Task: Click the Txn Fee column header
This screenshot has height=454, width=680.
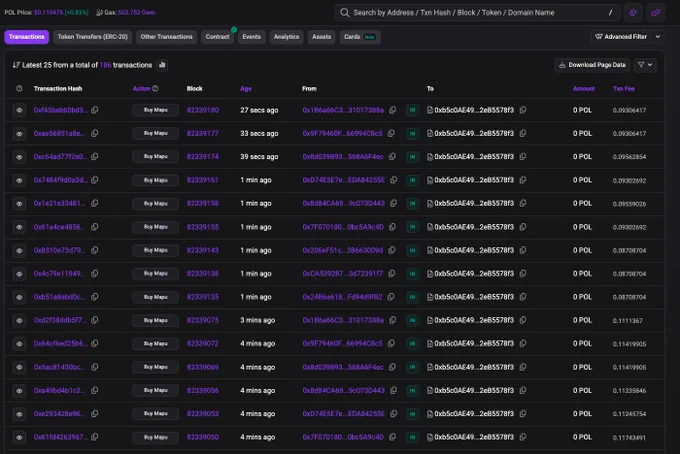Action: [x=624, y=88]
